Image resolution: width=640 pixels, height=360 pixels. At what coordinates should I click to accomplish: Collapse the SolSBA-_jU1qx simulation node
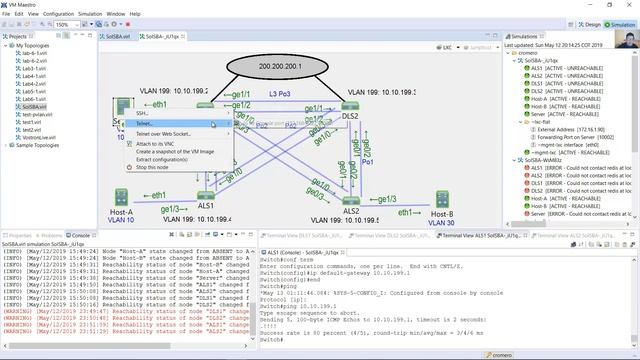click(x=514, y=61)
